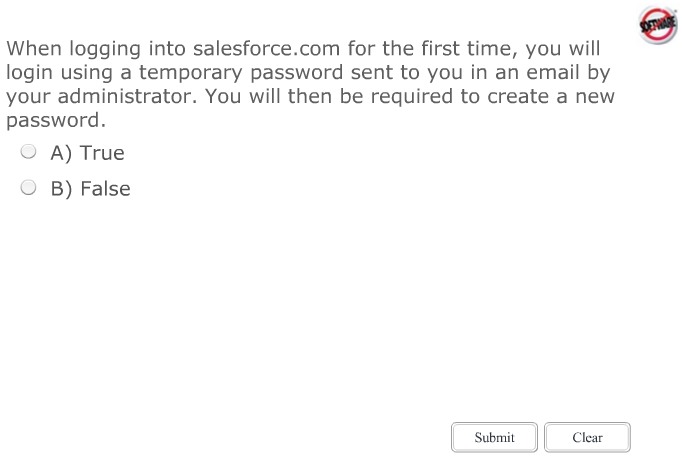Select the radio button for option A

click(x=29, y=152)
